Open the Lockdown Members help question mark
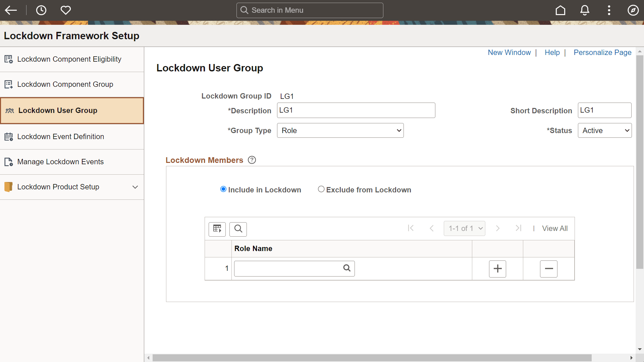 click(x=252, y=160)
